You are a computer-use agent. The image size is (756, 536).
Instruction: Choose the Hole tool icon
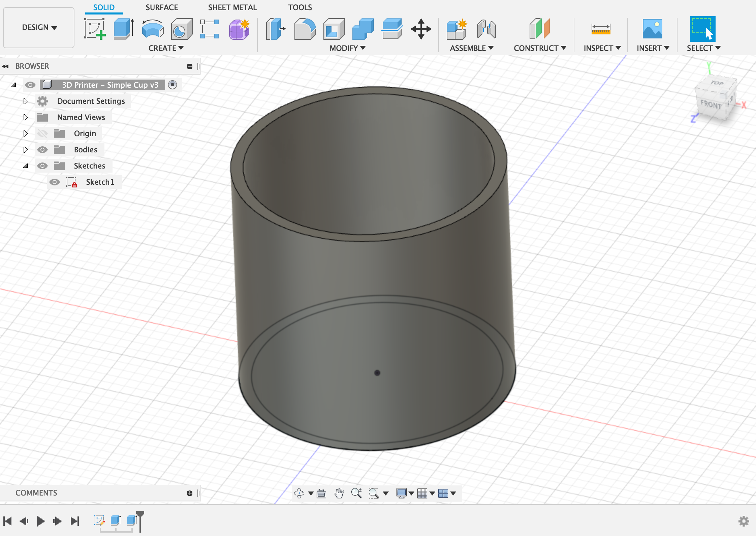point(182,29)
